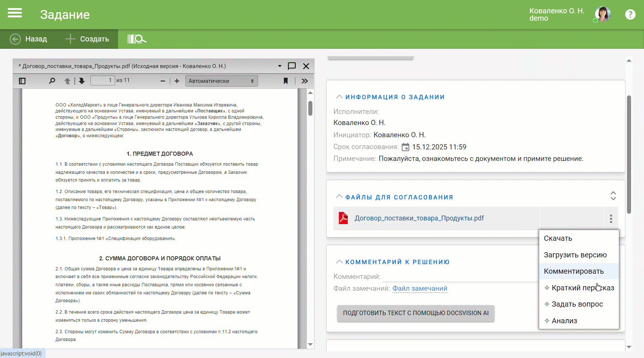Open the hamburger main menu
Image resolution: width=644 pixels, height=358 pixels.
click(x=15, y=14)
